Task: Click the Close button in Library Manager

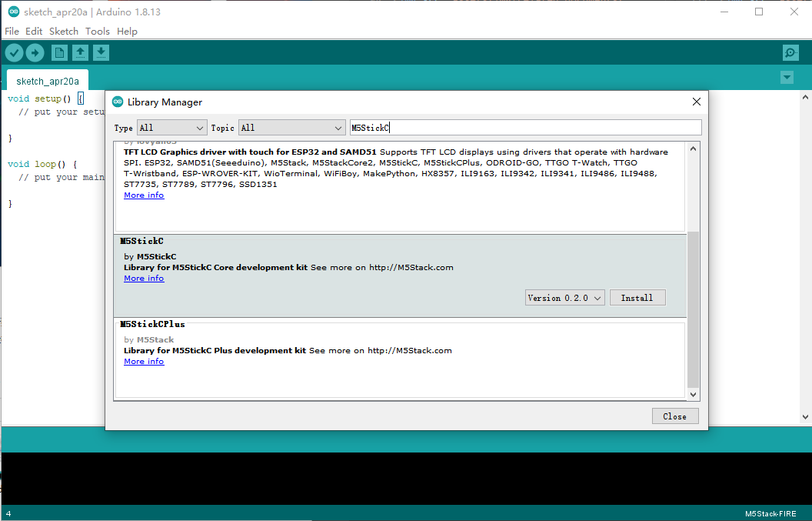Action: pos(675,416)
